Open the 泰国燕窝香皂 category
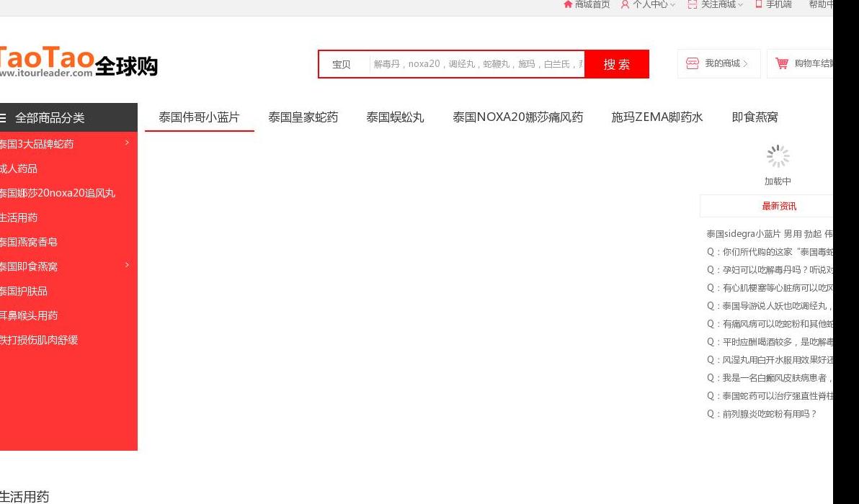Image resolution: width=859 pixels, height=504 pixels. tap(29, 242)
